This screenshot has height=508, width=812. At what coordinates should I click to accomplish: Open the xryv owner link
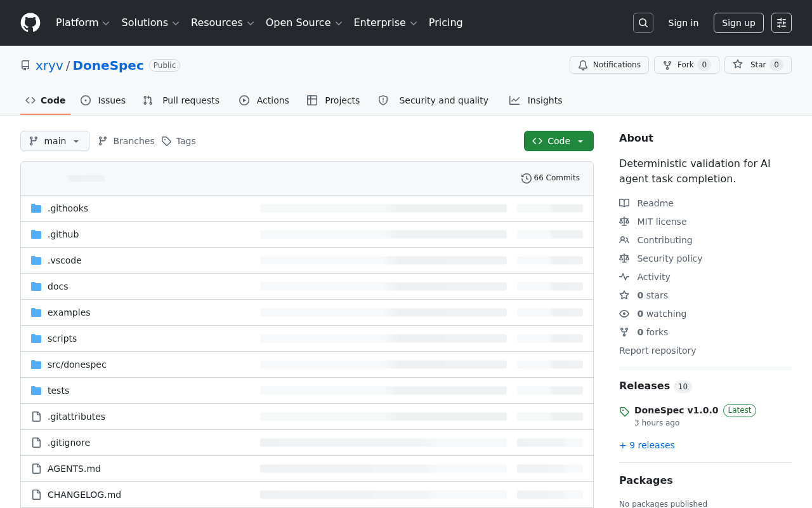[x=49, y=65]
